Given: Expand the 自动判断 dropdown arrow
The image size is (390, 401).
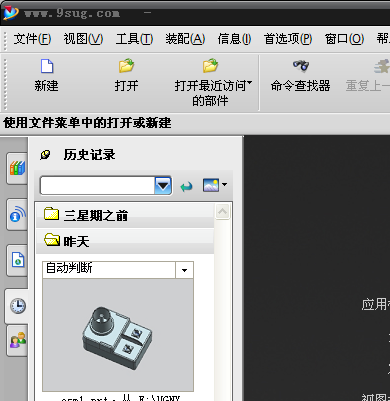Looking at the screenshot, I should (184, 270).
